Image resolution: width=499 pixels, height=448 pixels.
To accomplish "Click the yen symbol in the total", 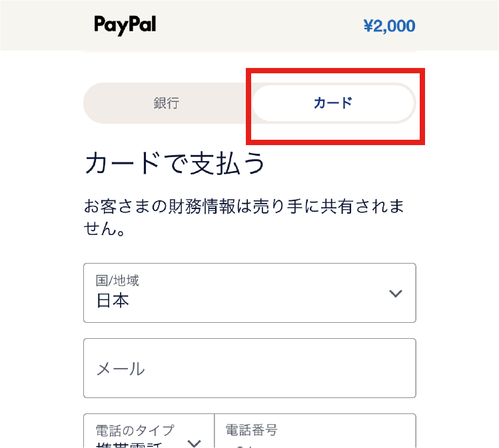I will pyautogui.click(x=368, y=26).
